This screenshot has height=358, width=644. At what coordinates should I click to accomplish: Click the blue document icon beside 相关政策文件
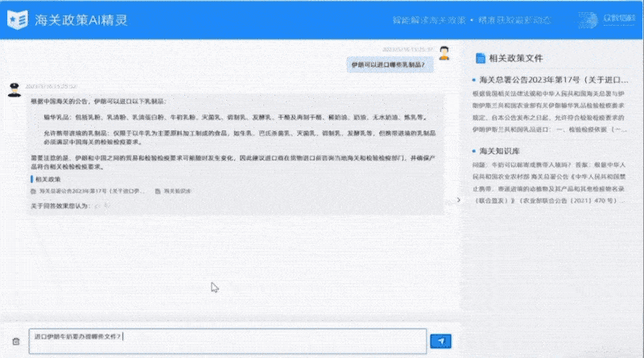(480, 58)
